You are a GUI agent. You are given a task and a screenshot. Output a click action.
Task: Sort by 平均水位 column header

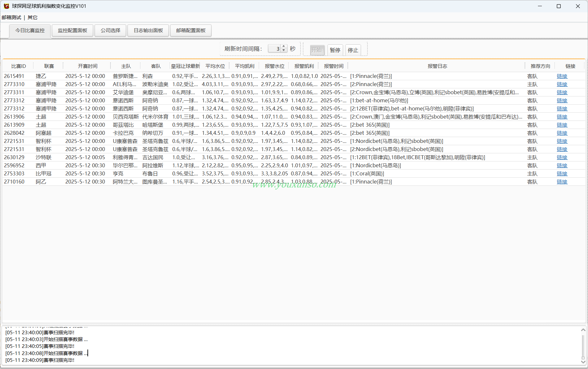click(x=215, y=66)
